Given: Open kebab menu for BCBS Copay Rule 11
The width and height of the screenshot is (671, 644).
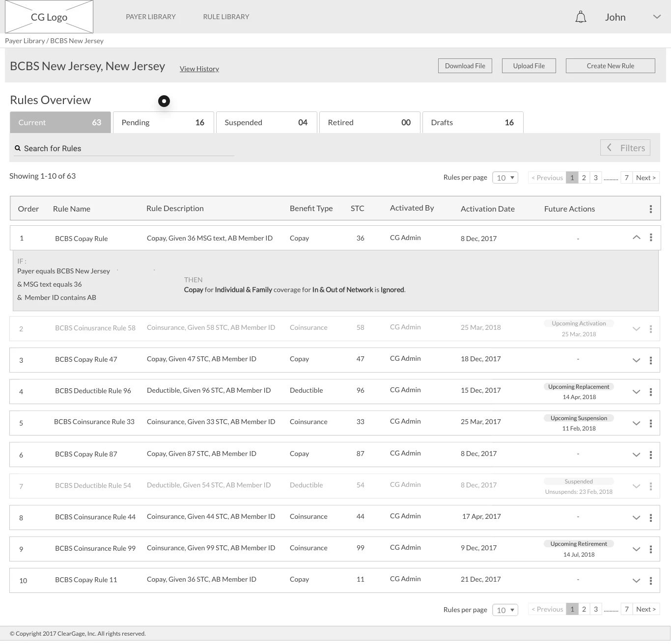Looking at the screenshot, I should tap(651, 581).
